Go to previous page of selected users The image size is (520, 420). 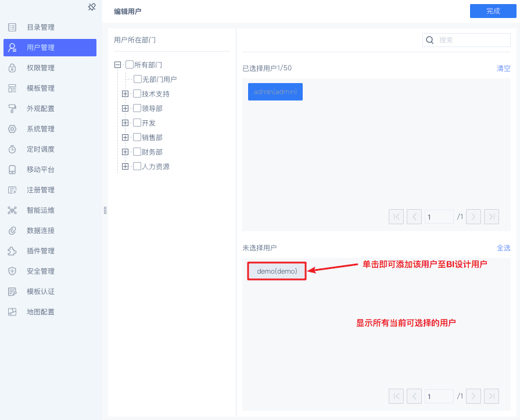(x=414, y=217)
